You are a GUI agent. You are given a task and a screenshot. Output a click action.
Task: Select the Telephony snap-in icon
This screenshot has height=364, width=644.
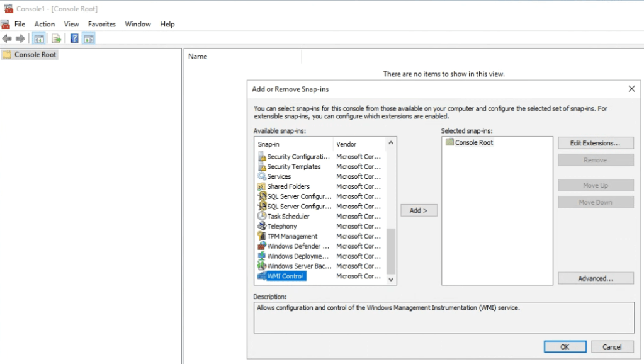pyautogui.click(x=262, y=226)
